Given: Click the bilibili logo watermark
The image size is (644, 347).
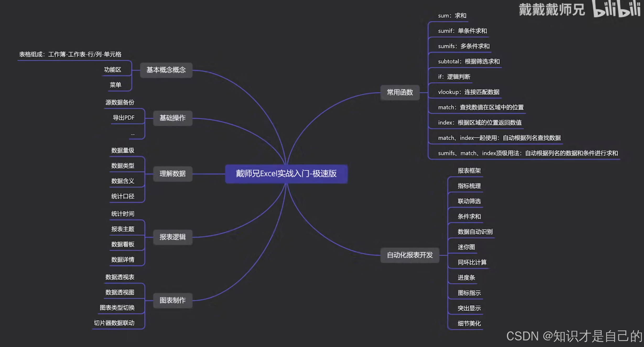Looking at the screenshot, I should (616, 9).
